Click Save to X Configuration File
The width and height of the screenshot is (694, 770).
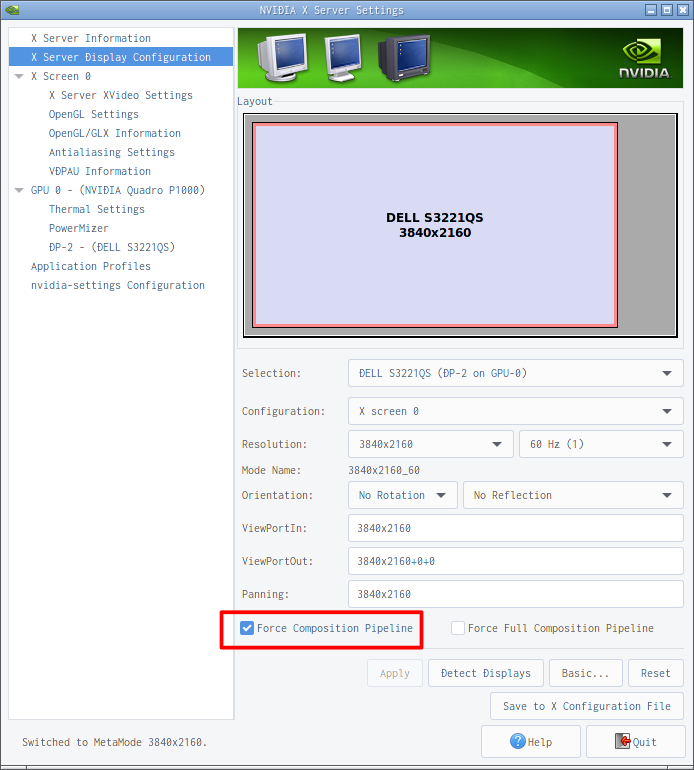587,706
